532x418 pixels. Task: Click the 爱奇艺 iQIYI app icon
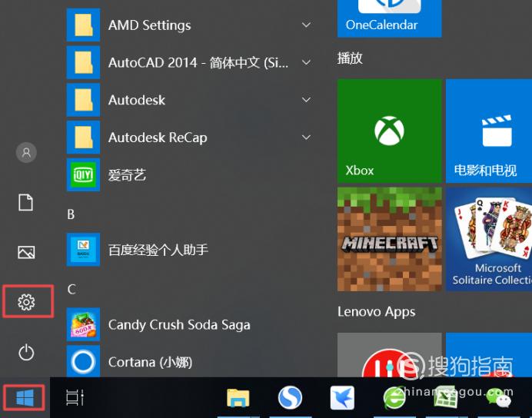(x=84, y=175)
